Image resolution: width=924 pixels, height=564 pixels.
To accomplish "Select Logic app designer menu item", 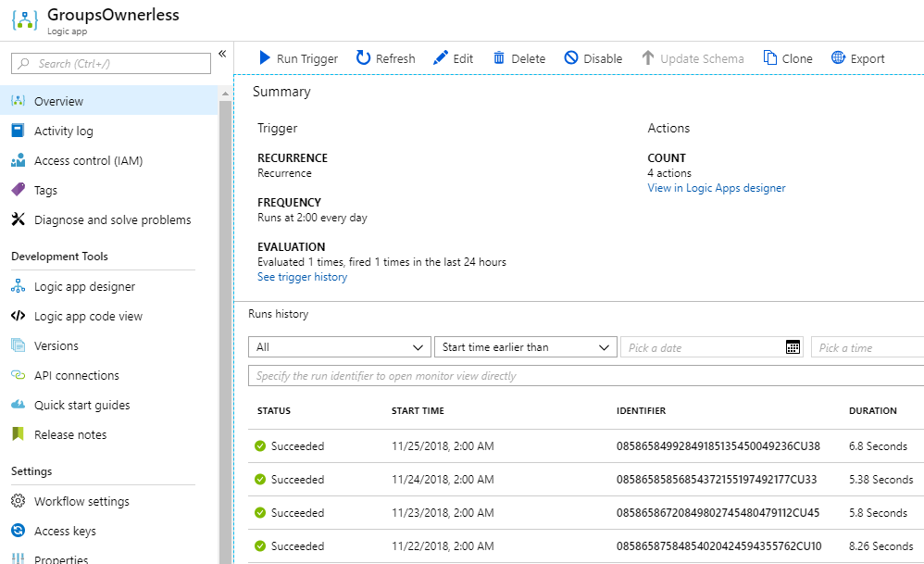I will [x=84, y=287].
